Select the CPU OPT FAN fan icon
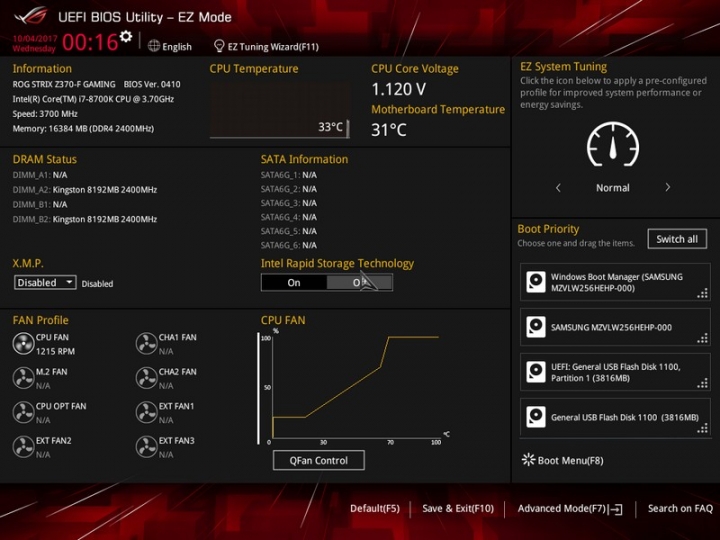 click(23, 412)
